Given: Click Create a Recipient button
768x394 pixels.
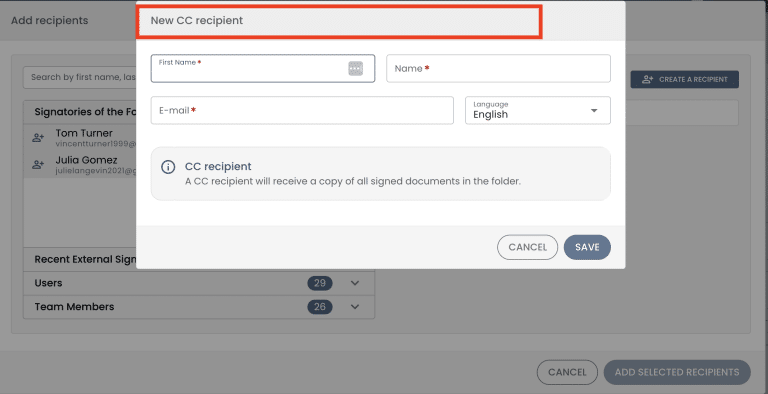Looking at the screenshot, I should pyautogui.click(x=685, y=79).
